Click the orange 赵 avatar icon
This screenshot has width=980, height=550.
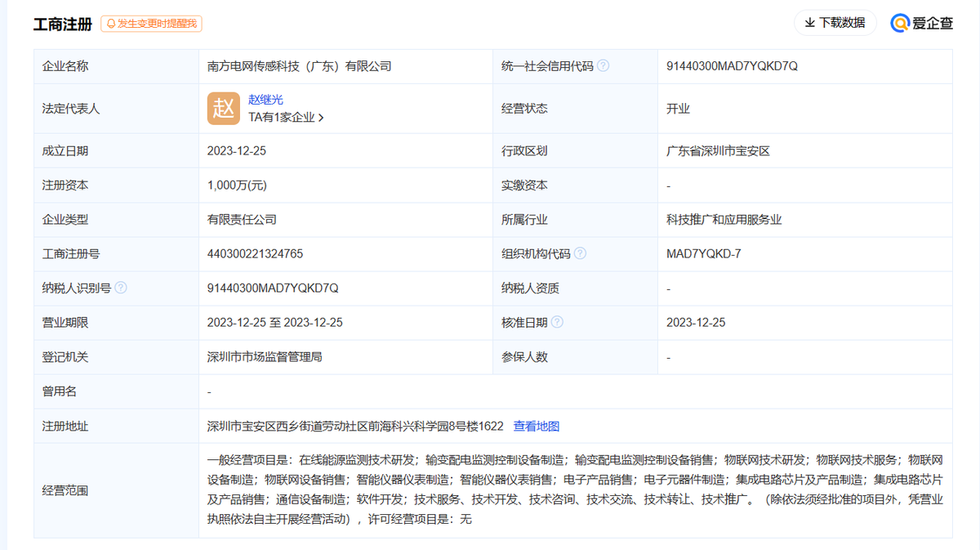click(x=224, y=109)
